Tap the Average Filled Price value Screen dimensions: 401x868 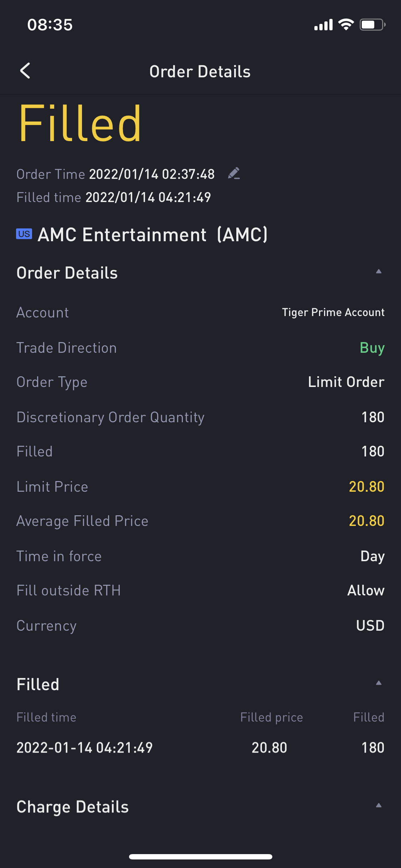tap(366, 521)
